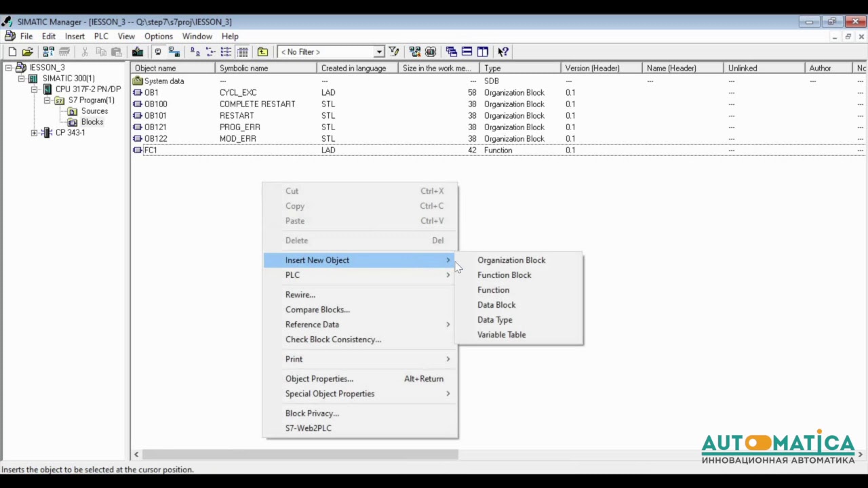
Task: Switch to Large Icons view
Action: pos(195,52)
